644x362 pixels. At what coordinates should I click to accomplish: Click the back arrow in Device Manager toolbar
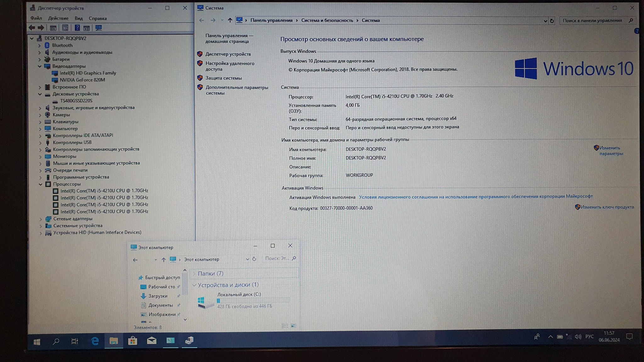coord(32,28)
